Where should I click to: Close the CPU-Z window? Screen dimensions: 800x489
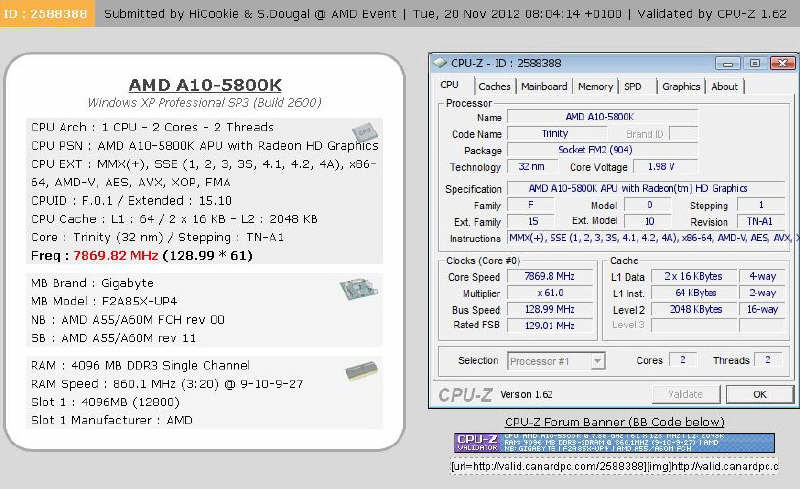(782, 63)
